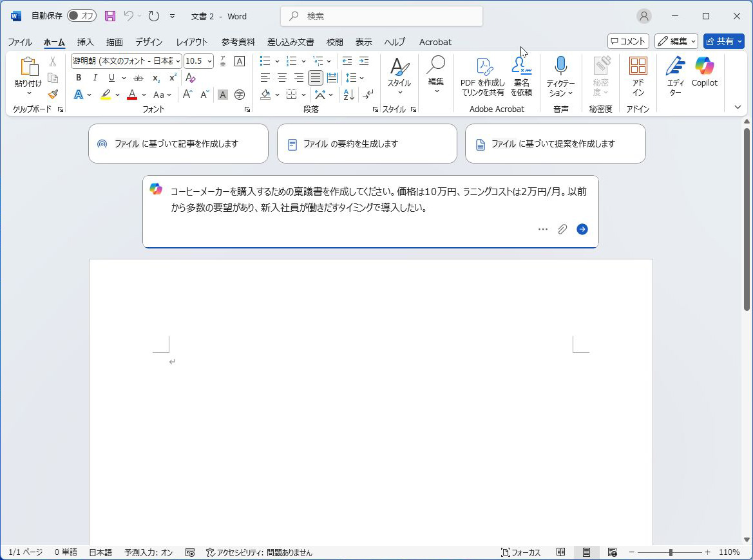Click the file summary suggestion (ファイルの要約を生成します)

point(367,144)
